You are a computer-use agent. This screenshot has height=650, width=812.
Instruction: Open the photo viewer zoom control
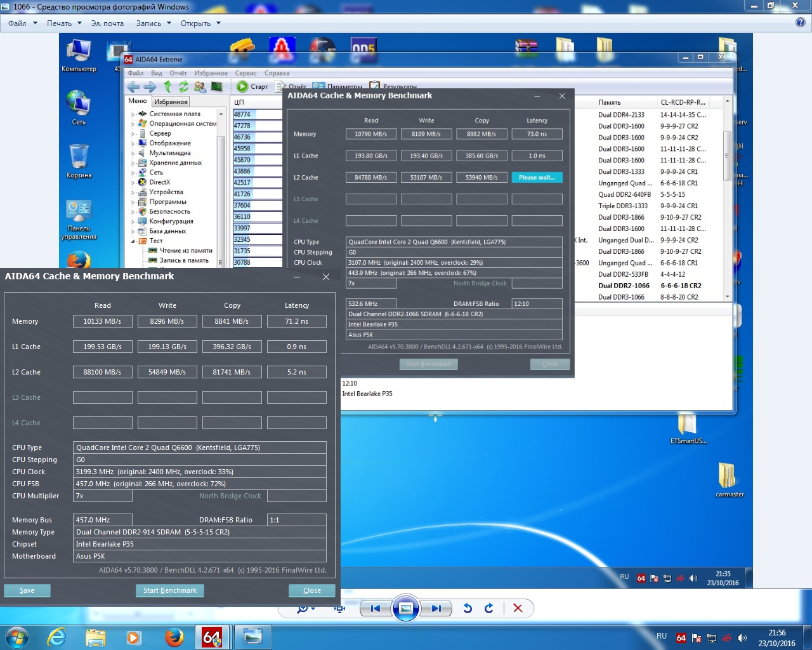pyautogui.click(x=306, y=608)
